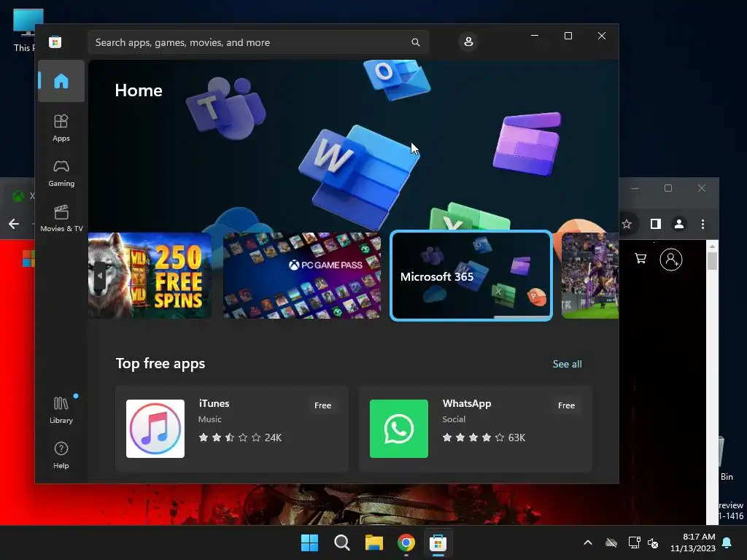Click the iTunes app icon
This screenshot has width=747, height=560.
click(155, 429)
